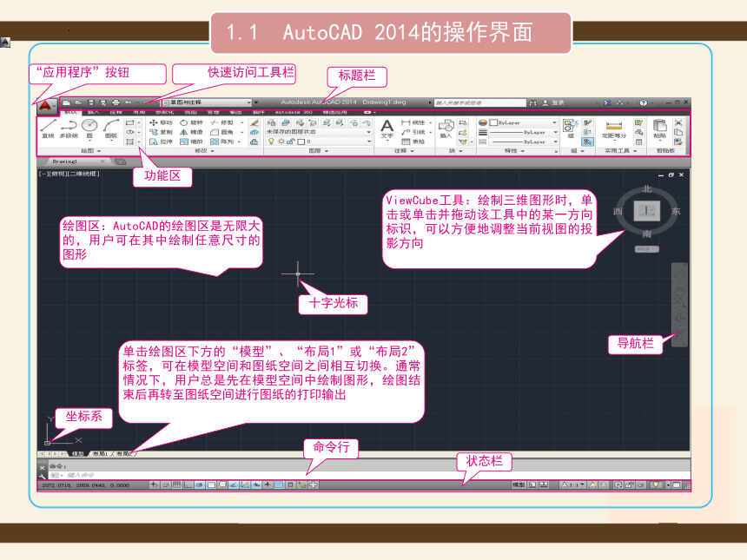Click the Erase tool in the modify panel
This screenshot has width=747, height=560.
point(255,122)
